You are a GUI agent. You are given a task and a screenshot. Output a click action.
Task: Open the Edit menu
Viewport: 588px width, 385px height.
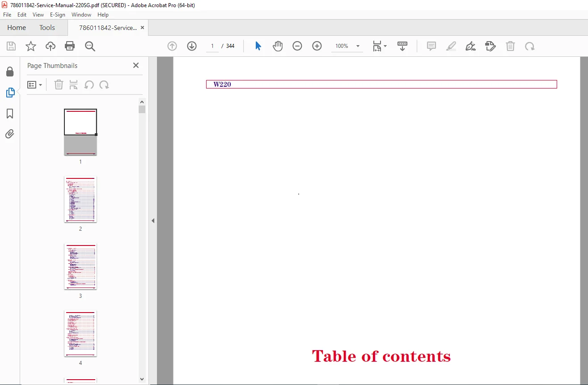coord(22,15)
